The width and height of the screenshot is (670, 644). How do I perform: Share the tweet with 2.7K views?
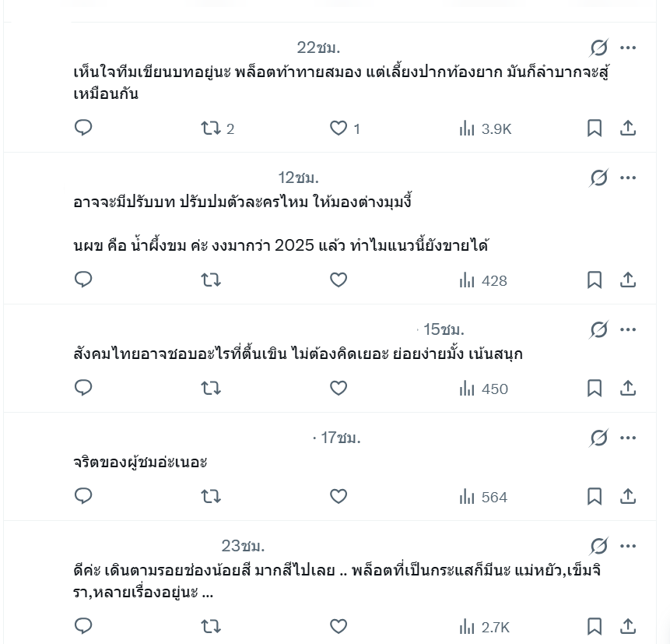pyautogui.click(x=628, y=626)
